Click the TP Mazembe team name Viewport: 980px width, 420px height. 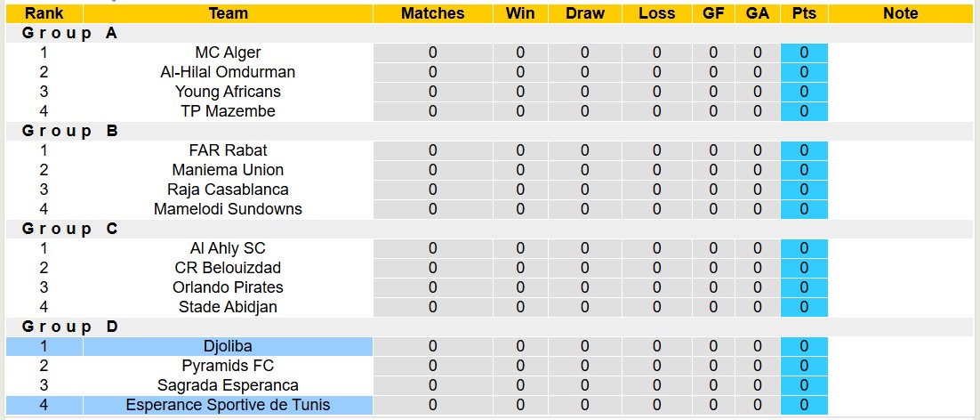click(228, 111)
